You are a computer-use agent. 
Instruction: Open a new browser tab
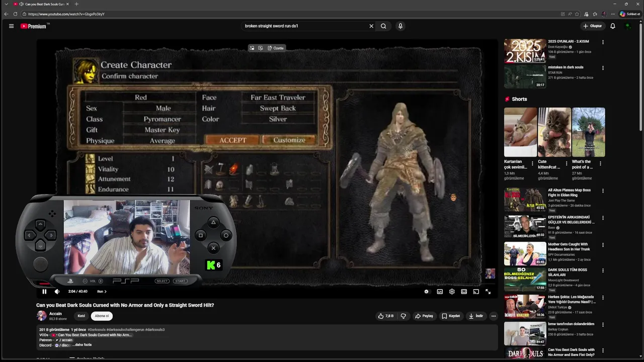click(x=76, y=4)
